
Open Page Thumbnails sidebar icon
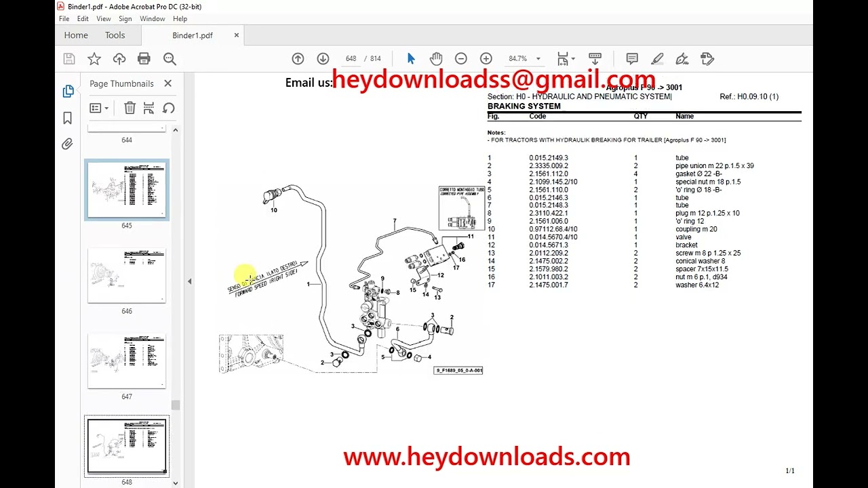click(68, 91)
